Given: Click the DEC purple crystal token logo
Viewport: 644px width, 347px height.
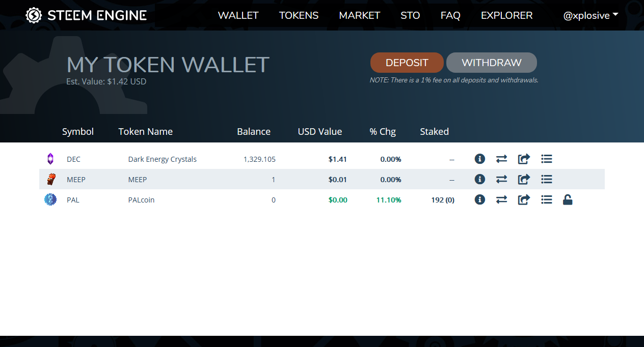Looking at the screenshot, I should 50,159.
